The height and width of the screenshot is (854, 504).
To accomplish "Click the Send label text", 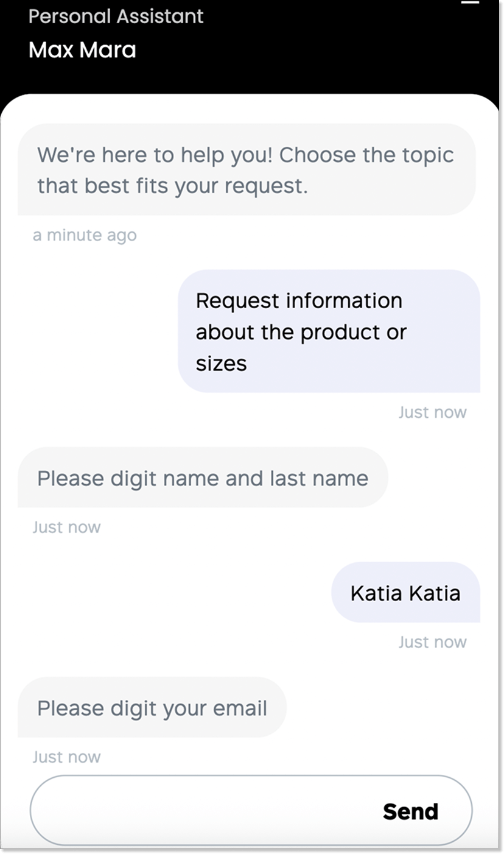I will pyautogui.click(x=410, y=811).
